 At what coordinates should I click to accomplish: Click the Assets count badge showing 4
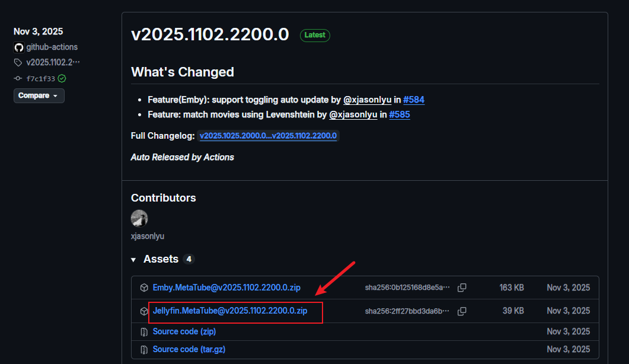pos(189,259)
